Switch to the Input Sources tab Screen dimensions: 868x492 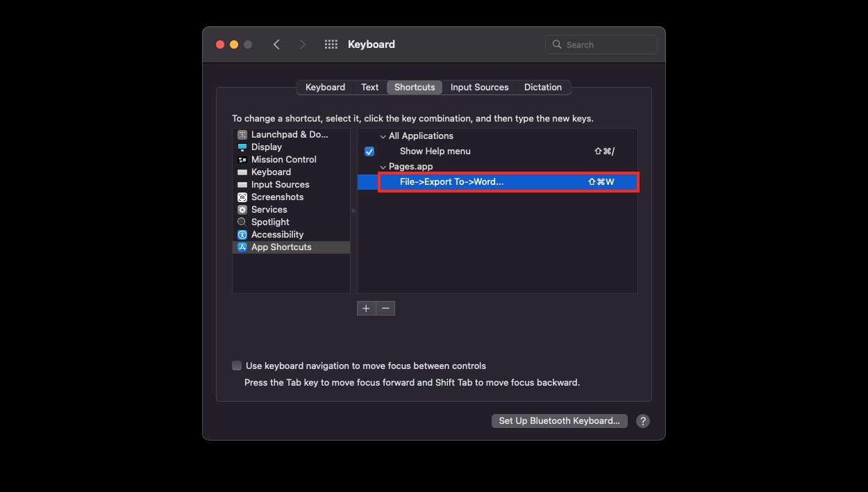point(479,88)
